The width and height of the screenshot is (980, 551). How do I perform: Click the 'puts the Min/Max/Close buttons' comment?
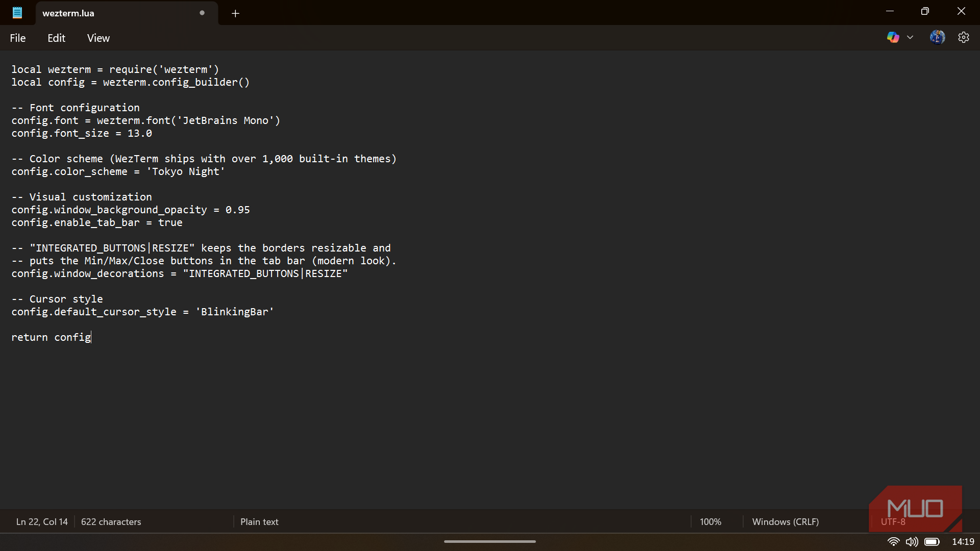coord(204,261)
